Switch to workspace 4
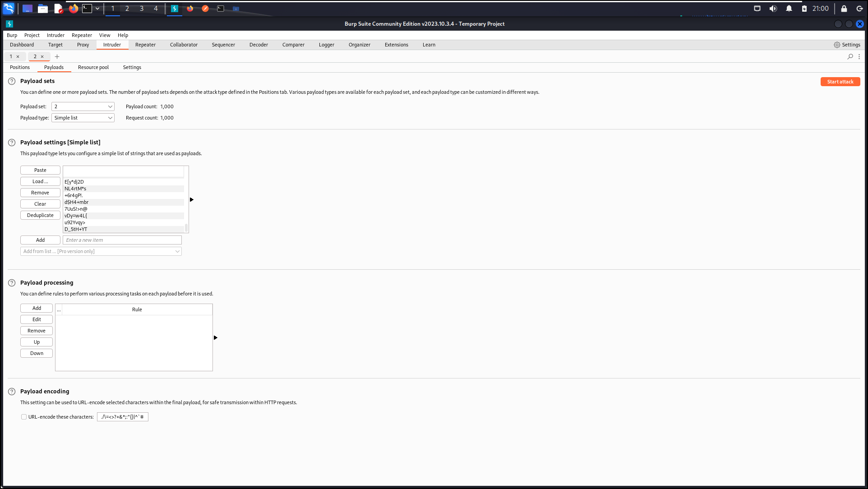This screenshot has height=489, width=868. pos(156,9)
